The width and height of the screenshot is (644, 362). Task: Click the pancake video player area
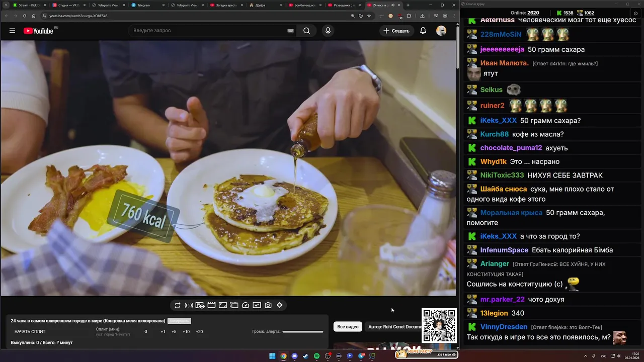pos(228,168)
